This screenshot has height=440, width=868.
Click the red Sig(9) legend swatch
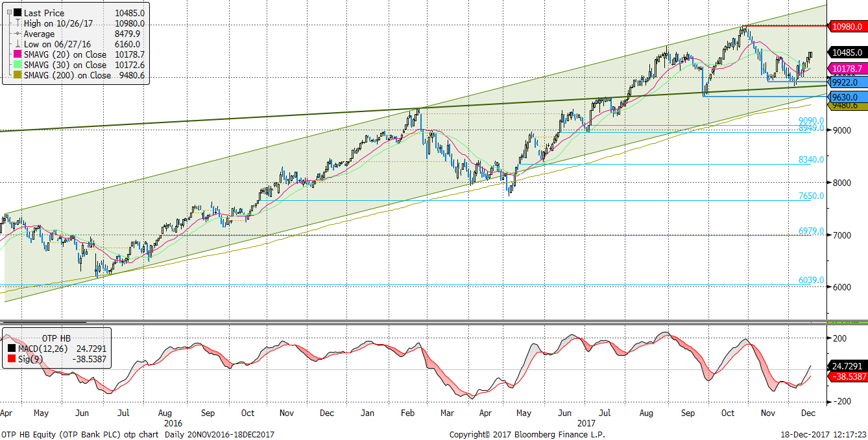tap(10, 358)
